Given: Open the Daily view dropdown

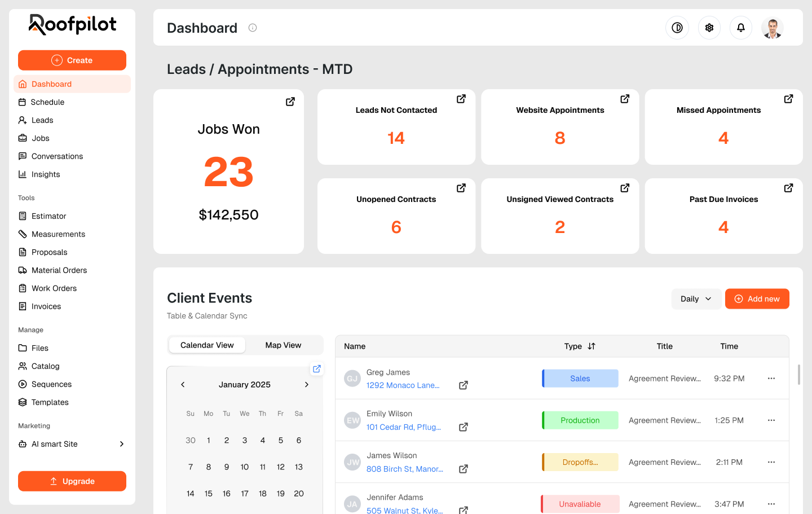Looking at the screenshot, I should click(x=696, y=299).
